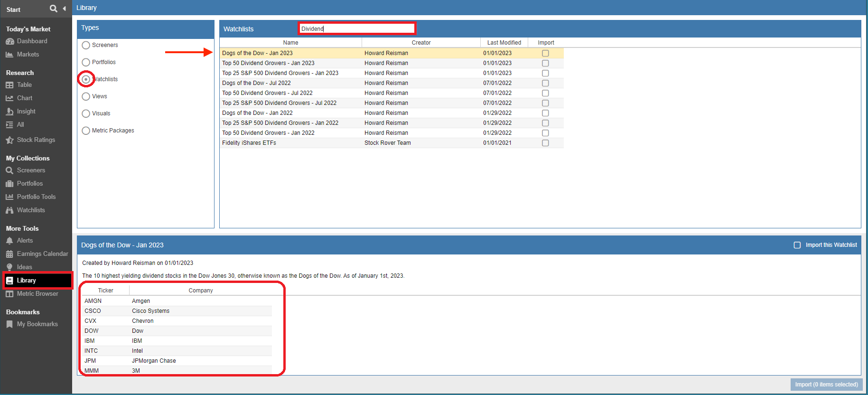
Task: Select the Visuals type radio button
Action: tap(86, 113)
